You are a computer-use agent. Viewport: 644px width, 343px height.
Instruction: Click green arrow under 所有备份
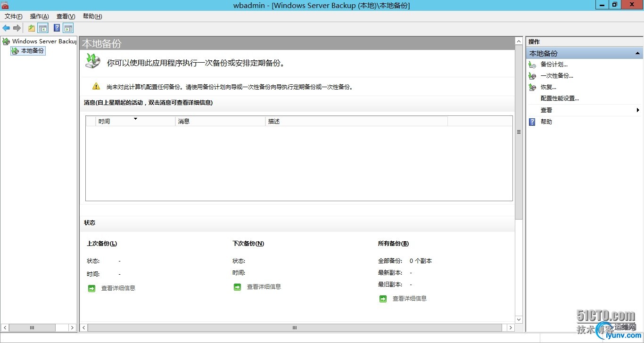(383, 299)
